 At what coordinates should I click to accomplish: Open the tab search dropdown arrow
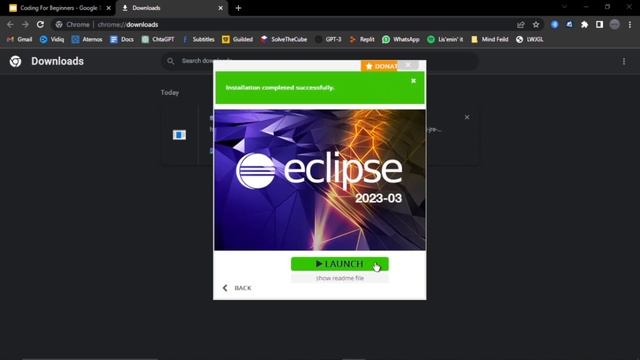(564, 7)
